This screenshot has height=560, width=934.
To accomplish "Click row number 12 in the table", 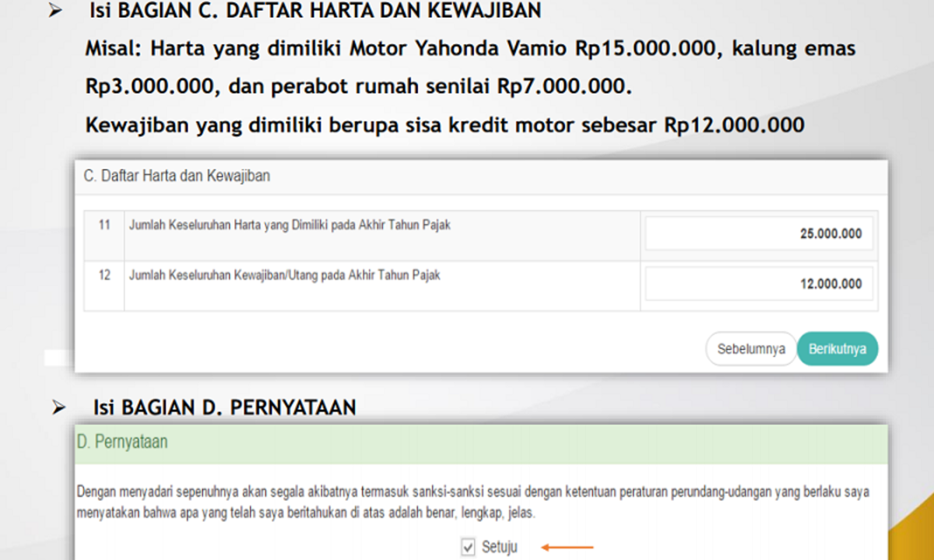I will (x=104, y=275).
